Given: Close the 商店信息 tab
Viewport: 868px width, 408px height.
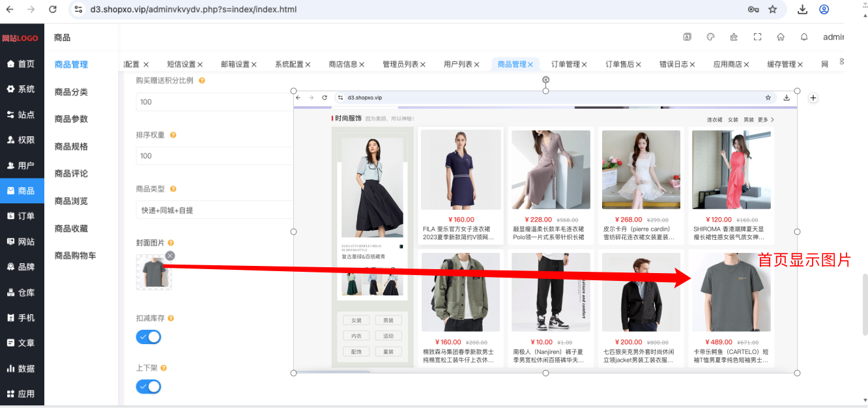Looking at the screenshot, I should 362,65.
